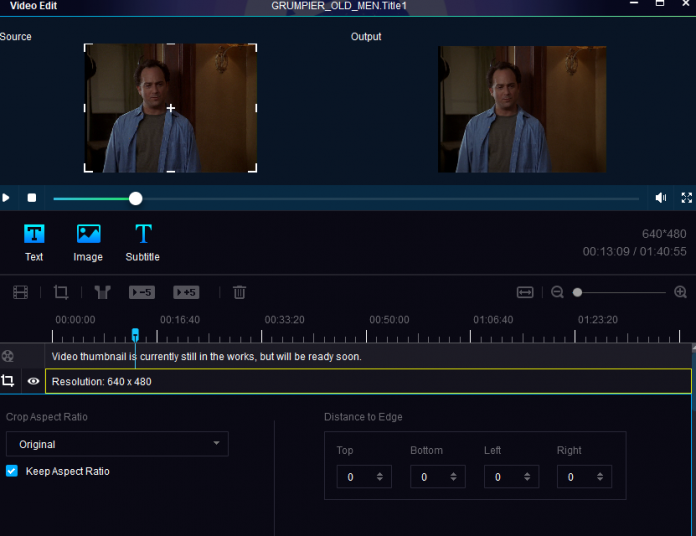The height and width of the screenshot is (536, 696).
Task: Adjust the Left value stepper arrows
Action: [x=527, y=477]
